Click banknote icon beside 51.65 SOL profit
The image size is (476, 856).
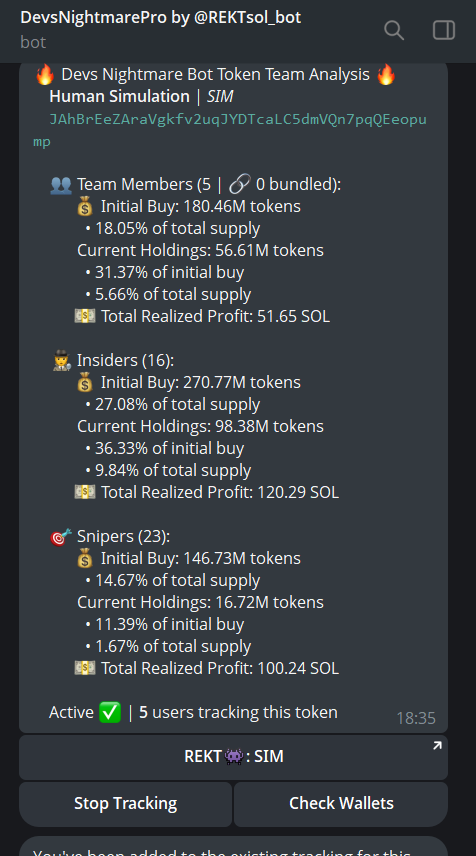85,316
